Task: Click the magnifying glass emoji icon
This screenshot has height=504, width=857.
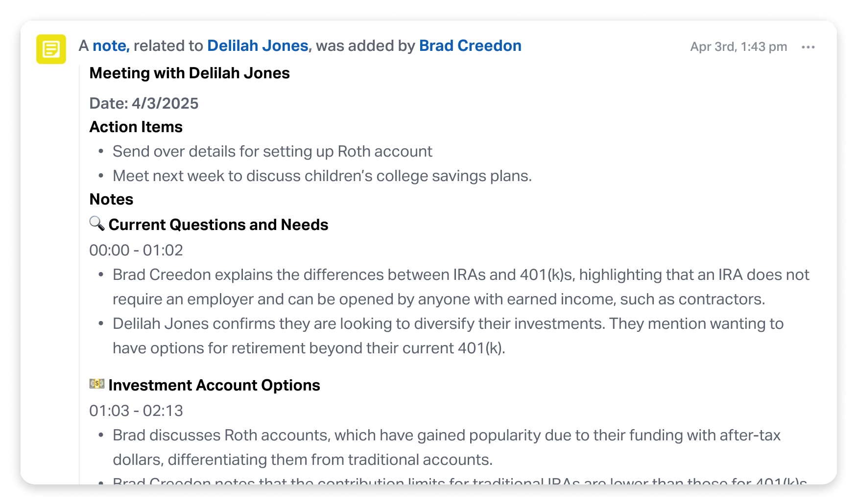Action: tap(97, 224)
